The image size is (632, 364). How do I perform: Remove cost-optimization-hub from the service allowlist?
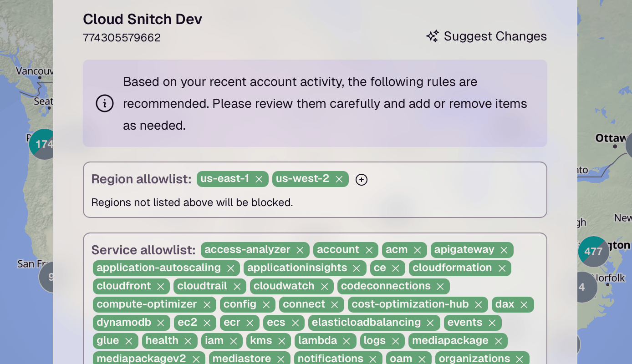(478, 304)
